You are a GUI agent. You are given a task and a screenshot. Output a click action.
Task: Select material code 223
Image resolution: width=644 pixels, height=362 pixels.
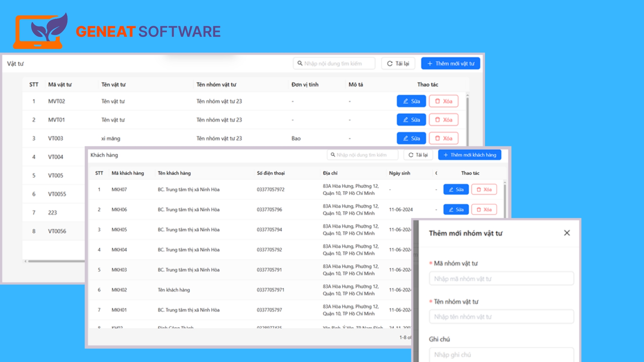[x=52, y=213]
